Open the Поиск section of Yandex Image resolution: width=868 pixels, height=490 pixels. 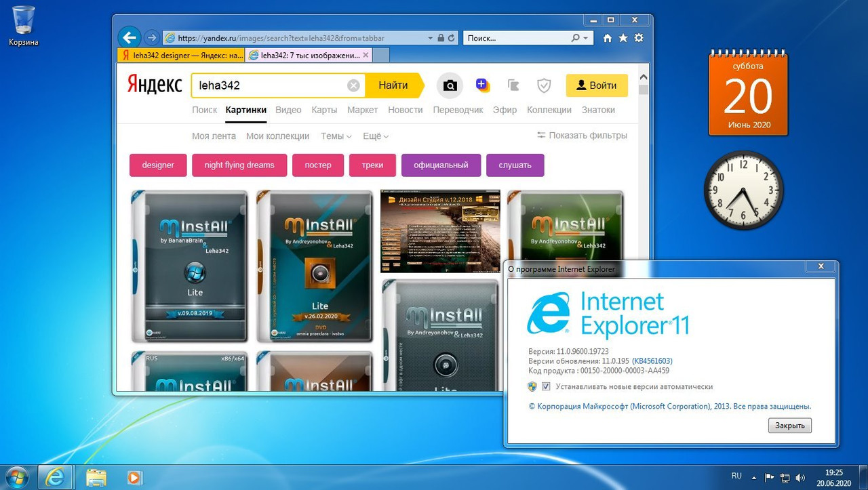coord(205,110)
